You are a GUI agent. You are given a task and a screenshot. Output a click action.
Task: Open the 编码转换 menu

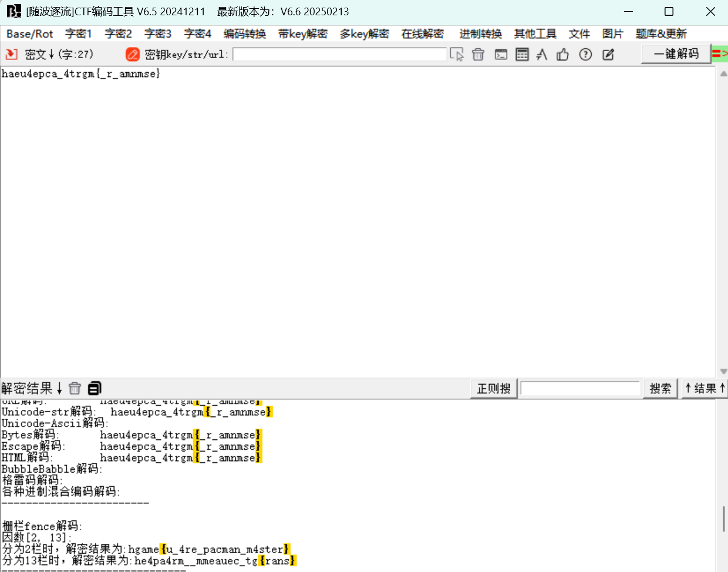point(244,34)
